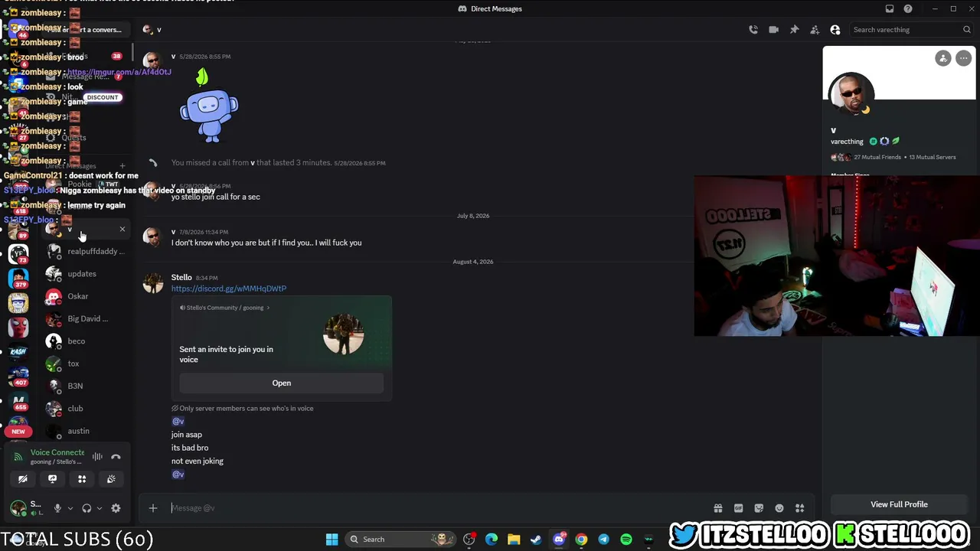Open the KASH server
This screenshot has width=980, height=551.
click(18, 351)
